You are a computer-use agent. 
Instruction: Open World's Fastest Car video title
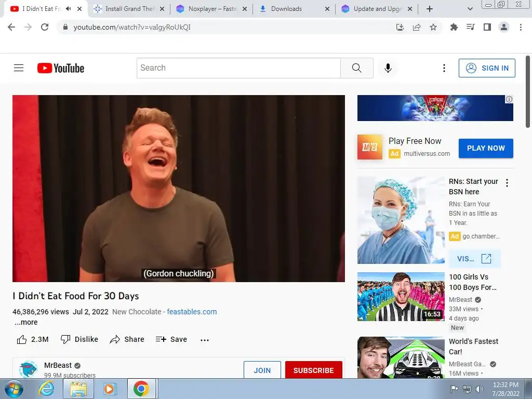coord(473,347)
